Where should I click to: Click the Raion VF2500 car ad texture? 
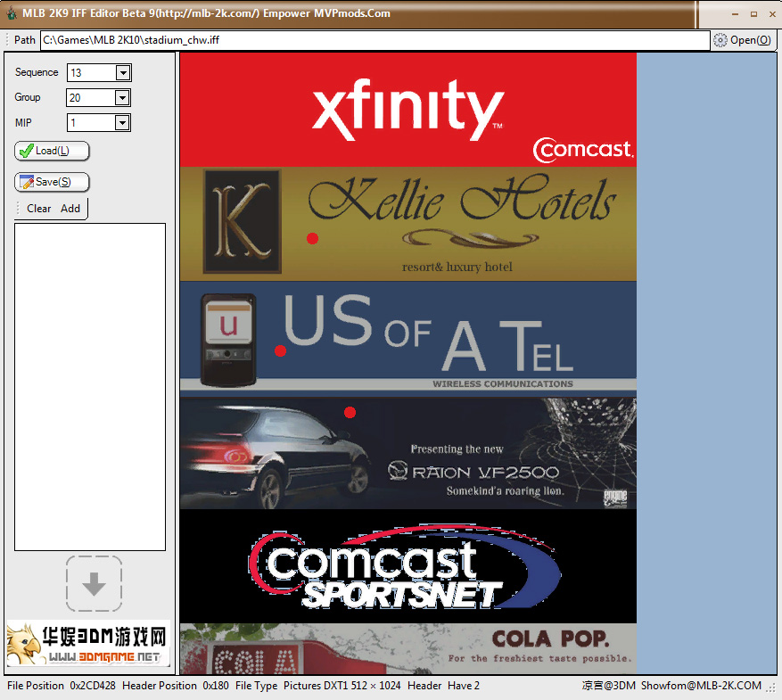(408, 453)
